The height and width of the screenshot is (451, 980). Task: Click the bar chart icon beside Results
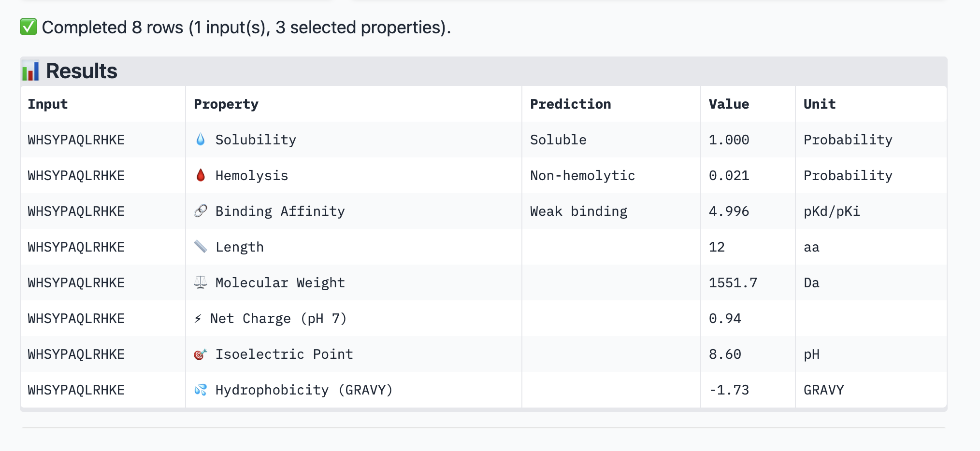[30, 71]
